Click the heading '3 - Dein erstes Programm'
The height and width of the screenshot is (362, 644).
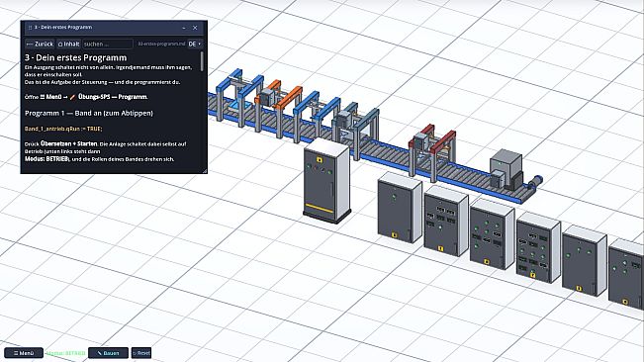(75, 58)
